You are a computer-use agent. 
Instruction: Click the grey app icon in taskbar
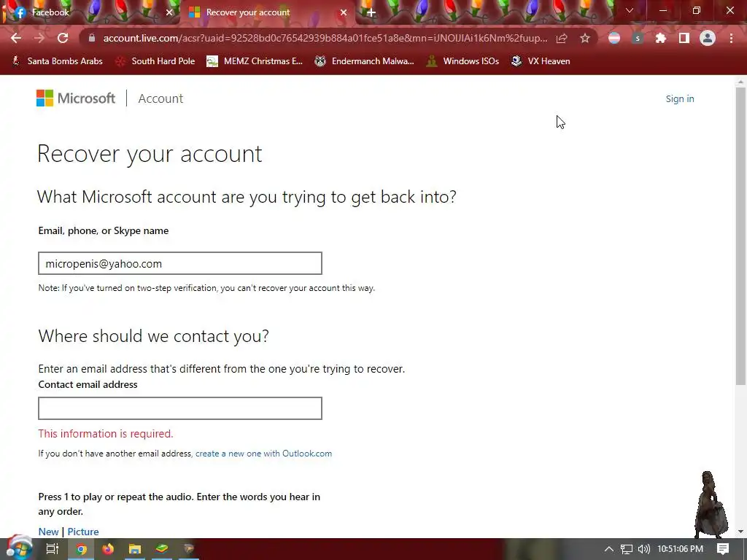tap(189, 549)
